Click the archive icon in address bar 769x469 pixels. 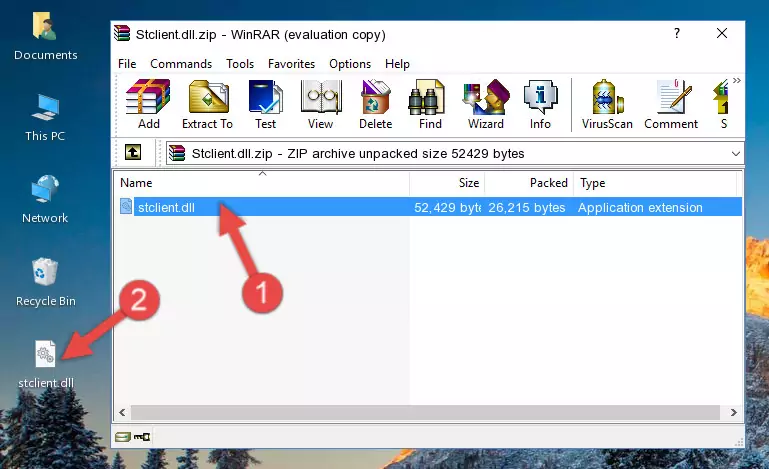click(177, 153)
